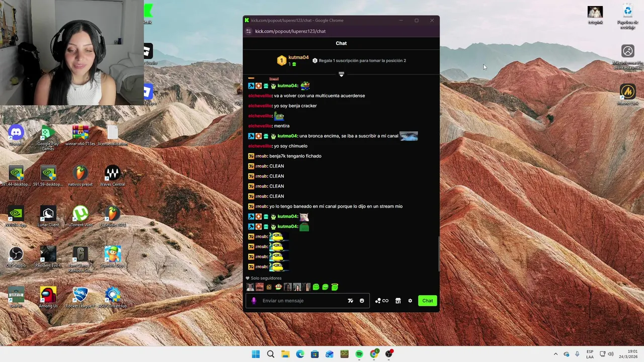Click 'va a volver con una multicuenta acuerdense'
Image resolution: width=644 pixels, height=362 pixels.
319,96
